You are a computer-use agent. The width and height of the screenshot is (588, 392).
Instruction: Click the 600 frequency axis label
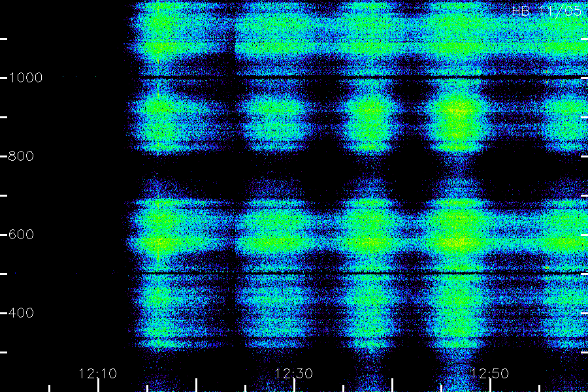tap(21, 235)
